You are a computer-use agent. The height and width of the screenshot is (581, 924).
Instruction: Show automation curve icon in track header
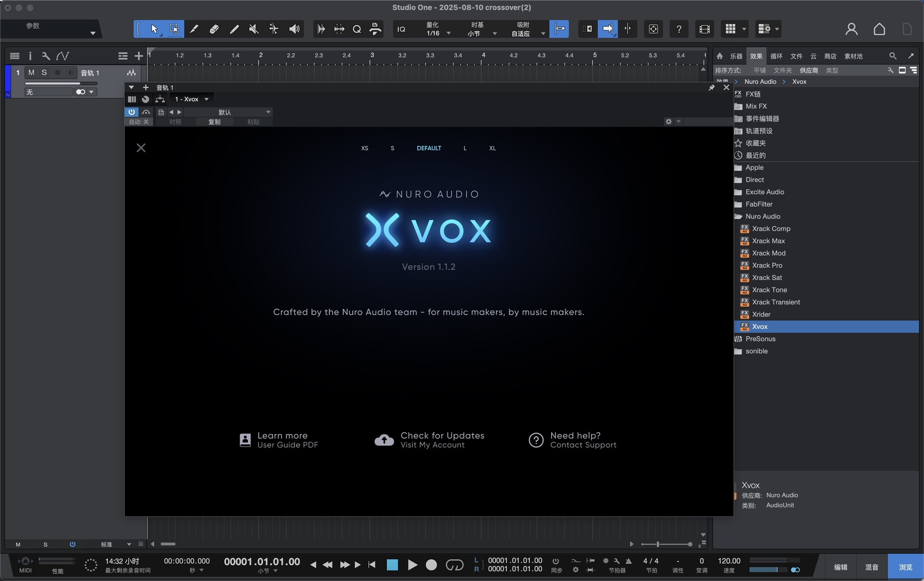63,56
